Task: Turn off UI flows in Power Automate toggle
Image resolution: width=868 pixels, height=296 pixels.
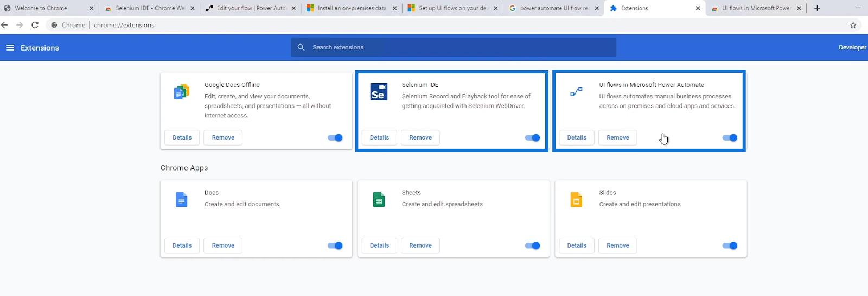Action: pyautogui.click(x=730, y=137)
